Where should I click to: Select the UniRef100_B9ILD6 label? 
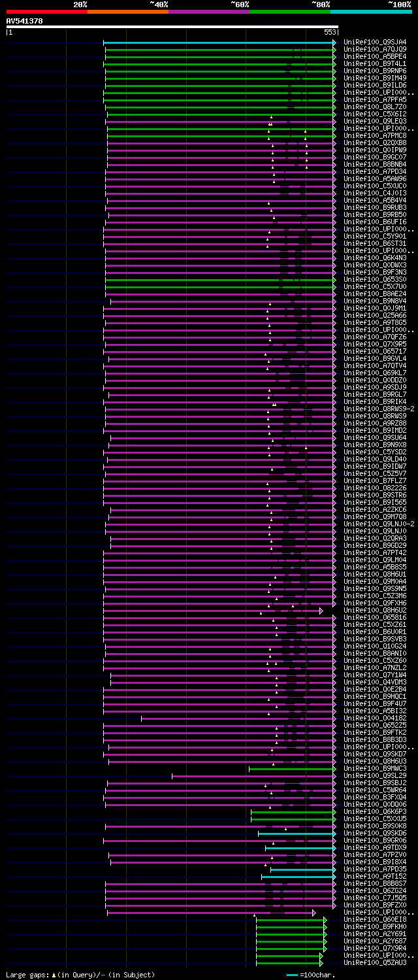[375, 85]
